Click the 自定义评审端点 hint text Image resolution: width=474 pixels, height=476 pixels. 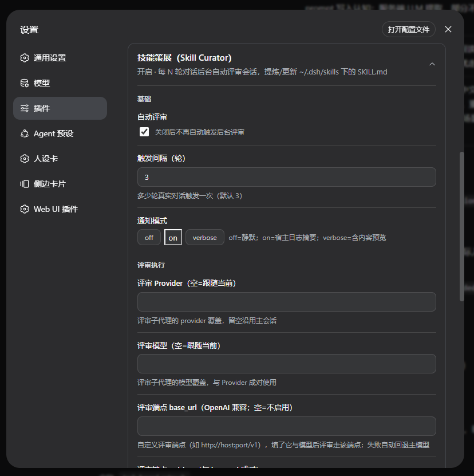[x=283, y=445]
